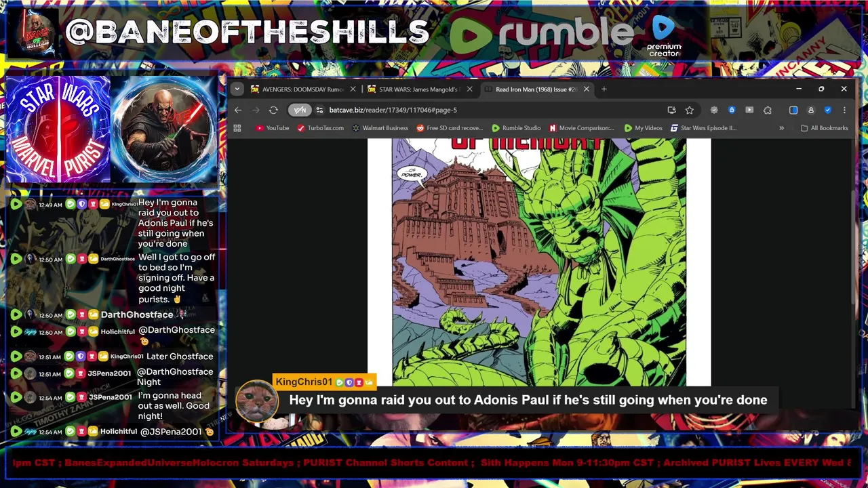Close the Read Iron Man tab
Viewport: 868px width, 488px height.
tap(587, 89)
